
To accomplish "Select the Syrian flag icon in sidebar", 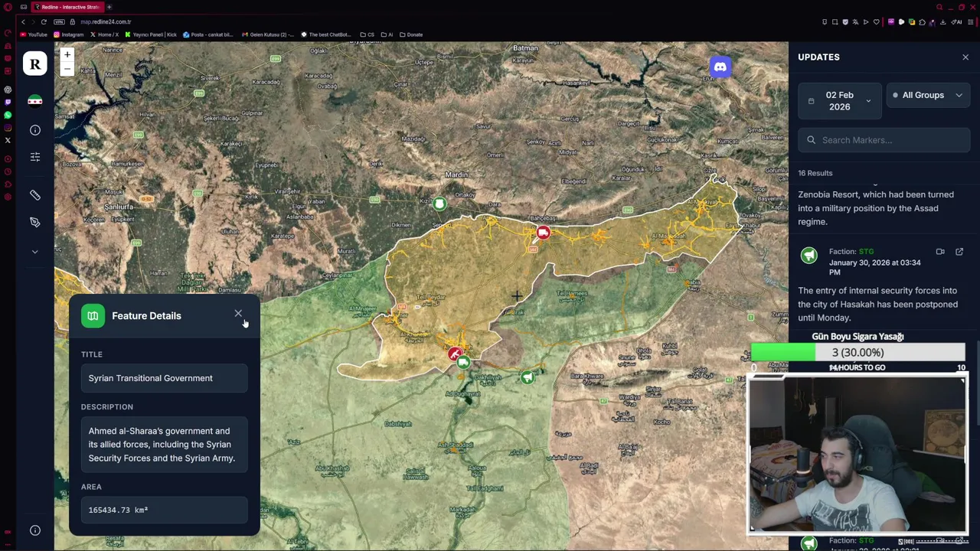I will tap(34, 101).
